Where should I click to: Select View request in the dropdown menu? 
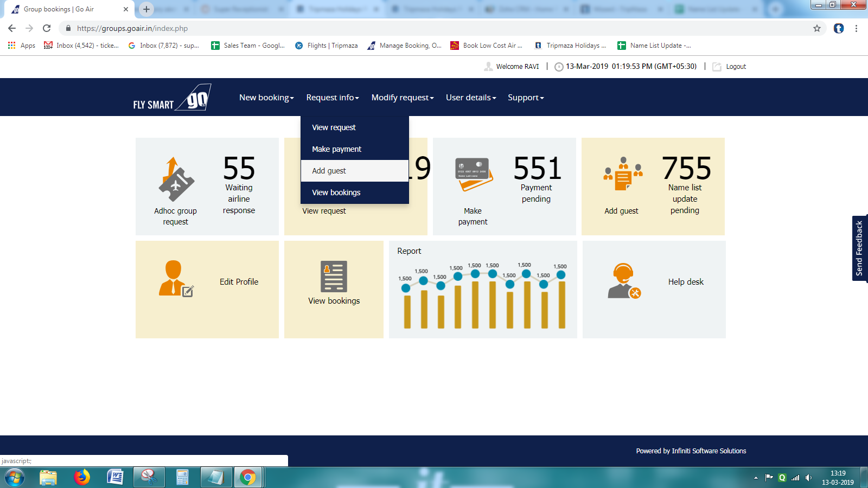[x=355, y=127]
